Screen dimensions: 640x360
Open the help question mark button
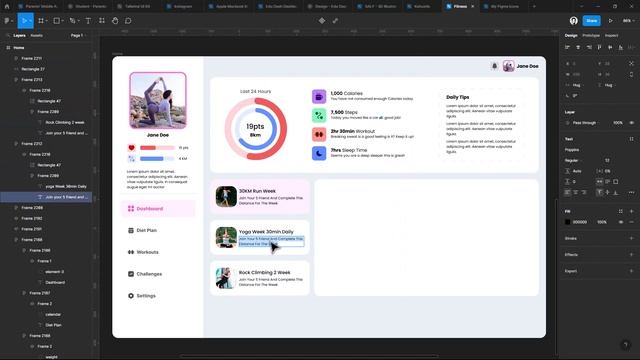625,345
